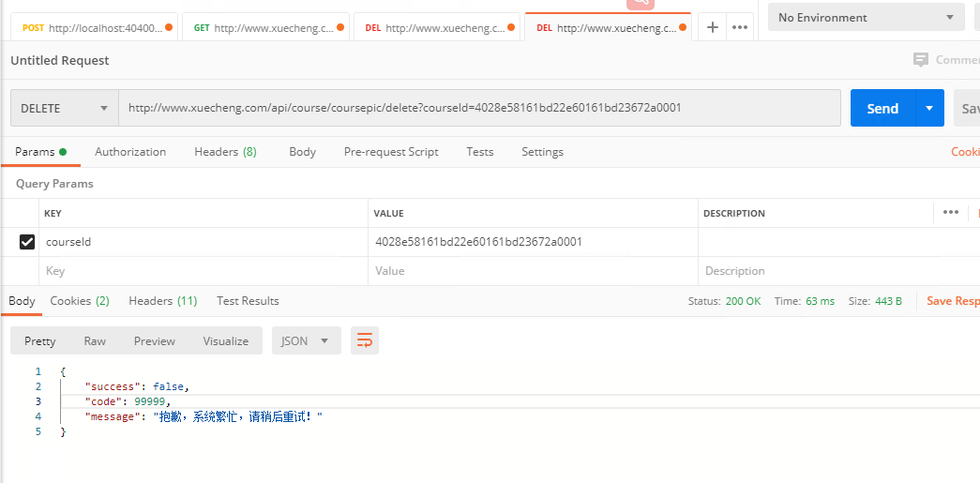The height and width of the screenshot is (483, 980).
Task: Open the Authorization tab
Action: [x=130, y=152]
